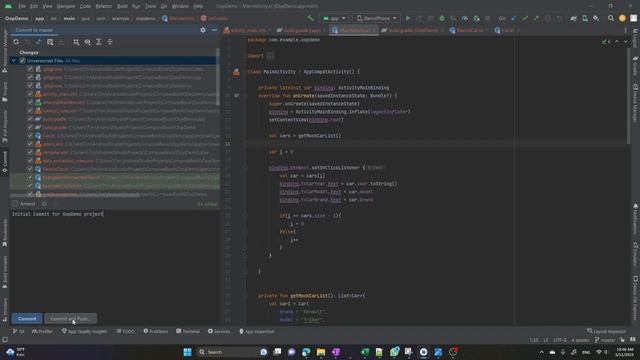Viewport: 640px width, 360px height.
Task: Open the app run configuration dropdown
Action: point(334,18)
